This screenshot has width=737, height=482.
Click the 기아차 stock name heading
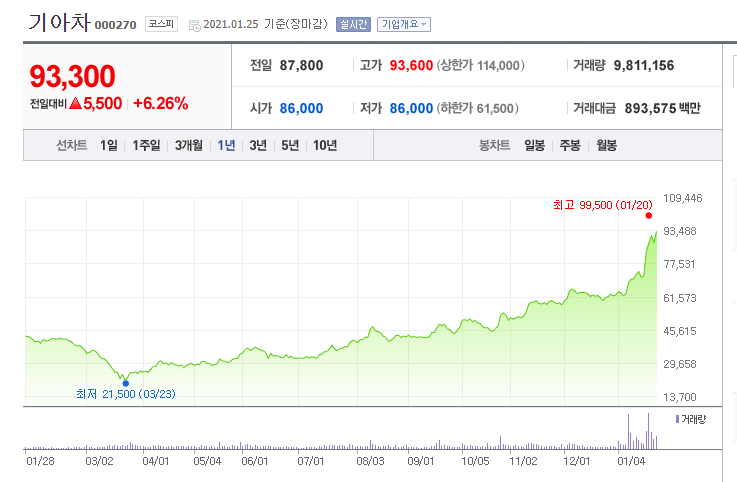point(59,22)
